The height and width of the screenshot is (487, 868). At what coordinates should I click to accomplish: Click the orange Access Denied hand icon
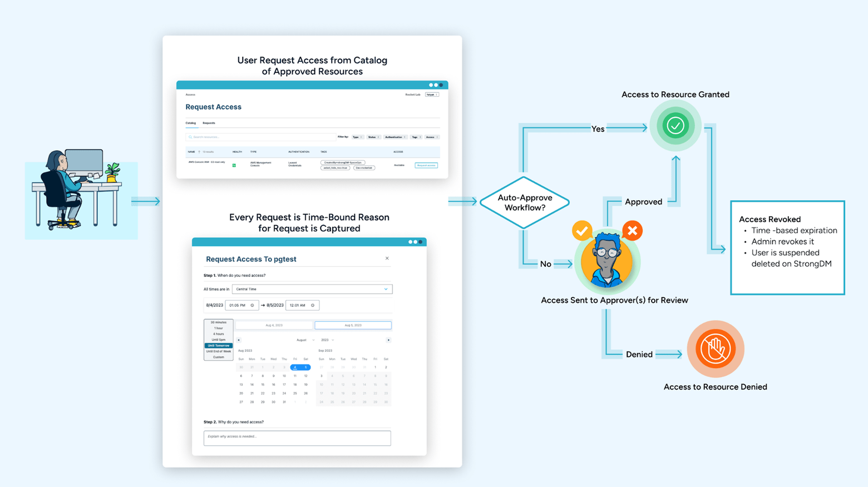pyautogui.click(x=715, y=349)
